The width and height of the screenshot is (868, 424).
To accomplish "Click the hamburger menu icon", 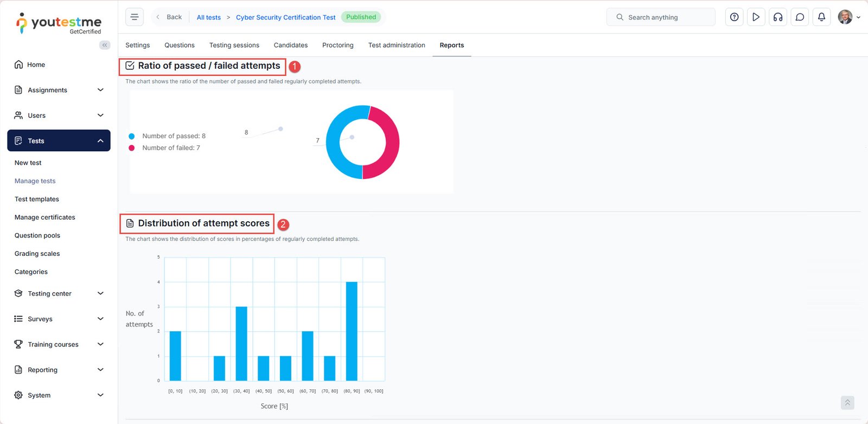I will 135,17.
